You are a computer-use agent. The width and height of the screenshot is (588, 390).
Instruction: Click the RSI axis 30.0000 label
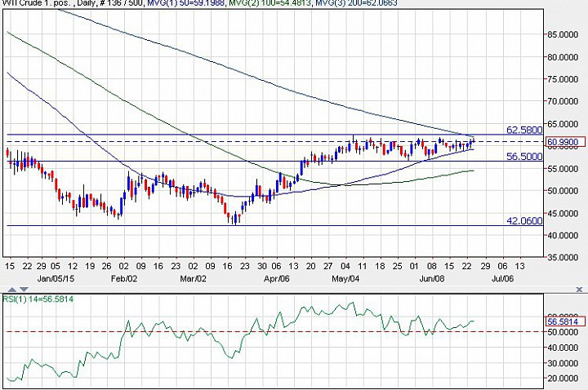click(563, 363)
